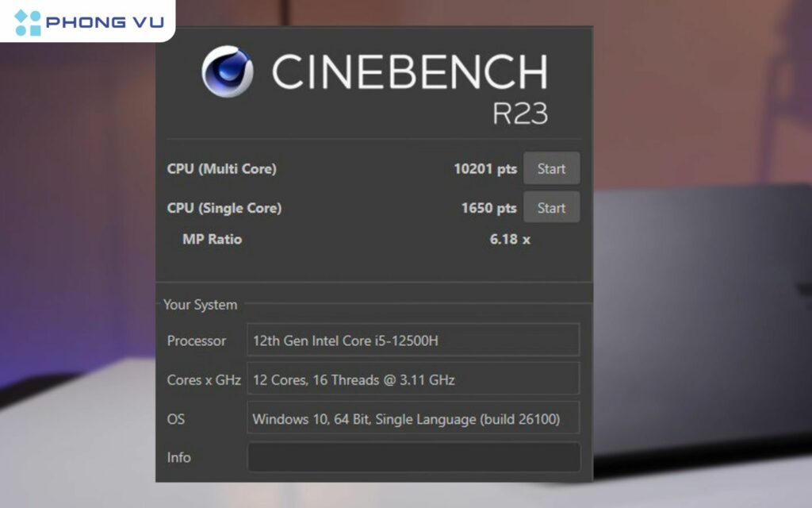The width and height of the screenshot is (812, 508).
Task: Start the CPU Single Core benchmark
Action: point(552,207)
